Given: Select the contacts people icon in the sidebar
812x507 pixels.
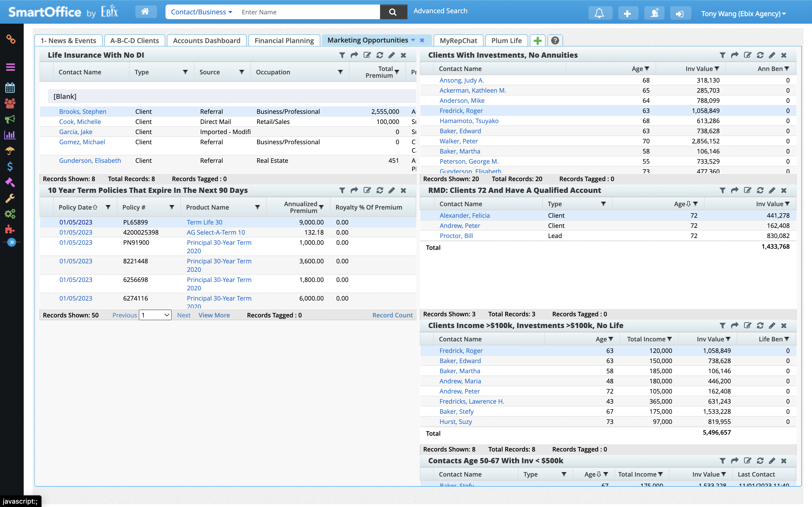Looking at the screenshot, I should [x=10, y=103].
